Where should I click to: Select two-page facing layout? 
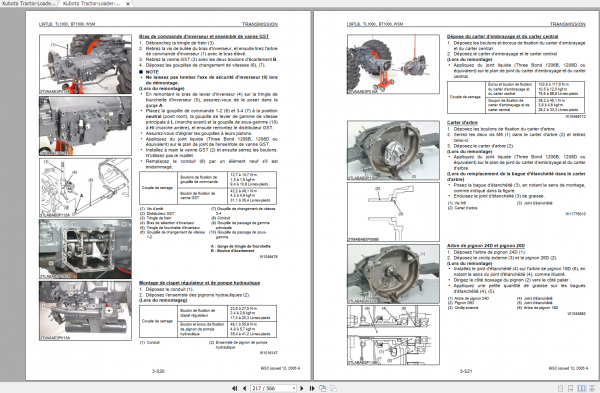click(581, 388)
